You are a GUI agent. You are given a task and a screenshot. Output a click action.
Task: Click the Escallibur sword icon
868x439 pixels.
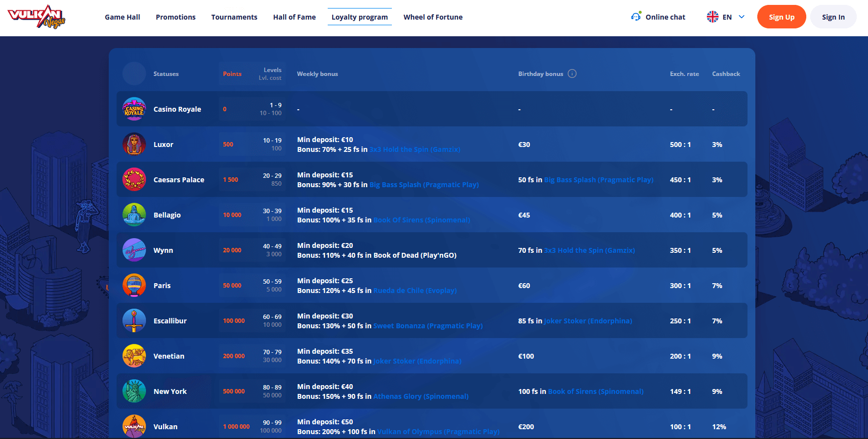point(134,320)
